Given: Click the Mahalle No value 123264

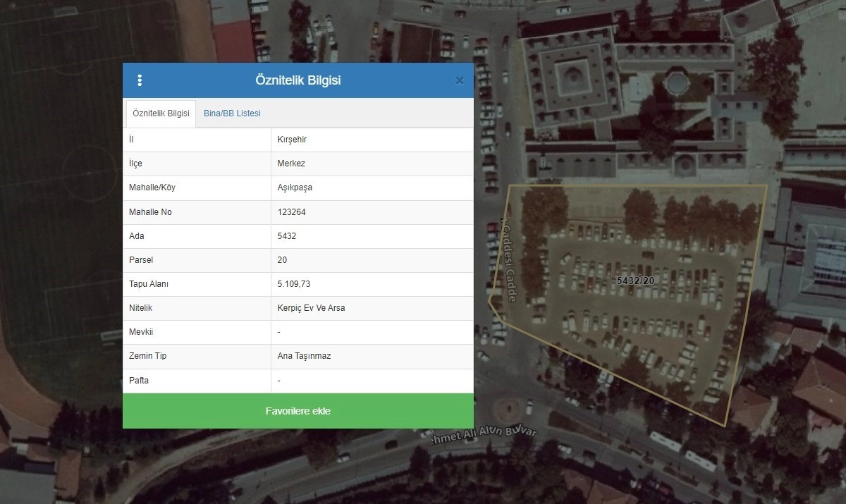Looking at the screenshot, I should pyautogui.click(x=292, y=212).
